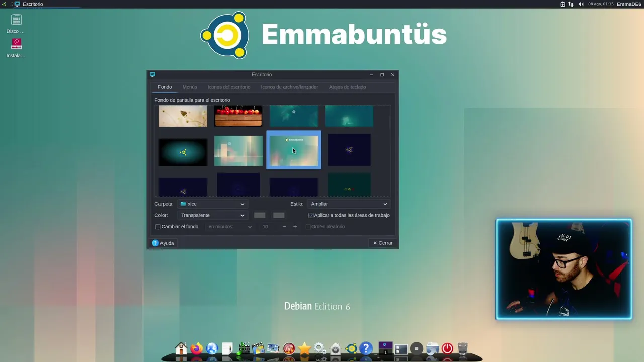Close the Escritorio window with the X
644x362 pixels.
(393, 75)
